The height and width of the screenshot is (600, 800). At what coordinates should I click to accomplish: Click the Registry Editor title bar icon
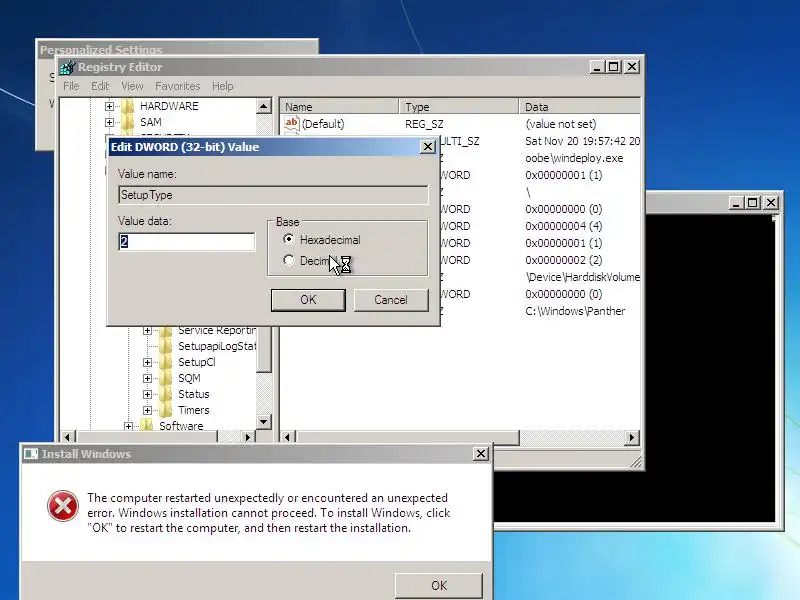pos(67,67)
